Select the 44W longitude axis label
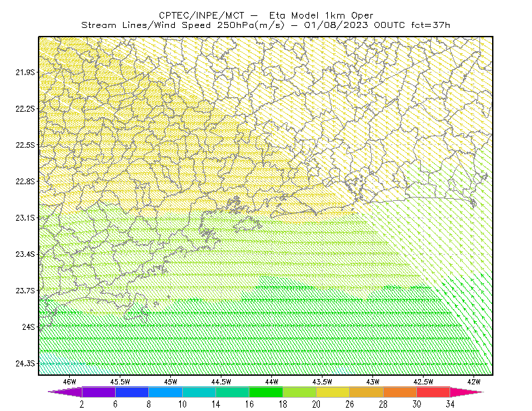 point(271,382)
